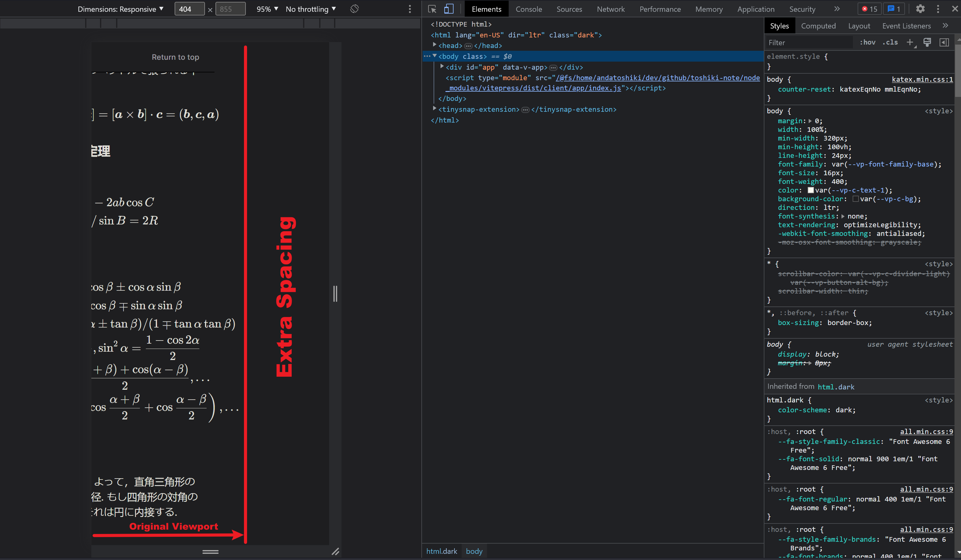Switch to the Performance tab
Viewport: 961px width, 560px height.
click(x=660, y=9)
